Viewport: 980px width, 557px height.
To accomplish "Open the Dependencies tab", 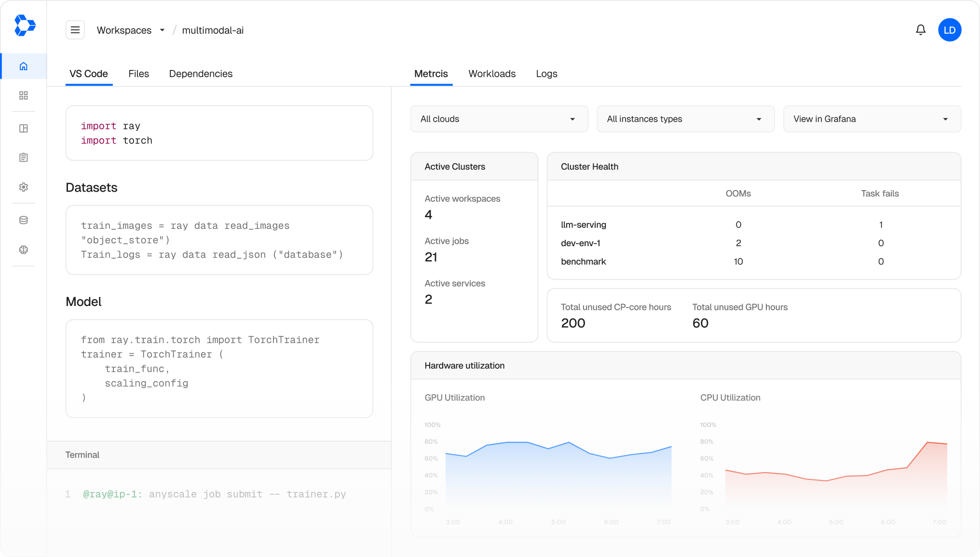I will coord(201,73).
